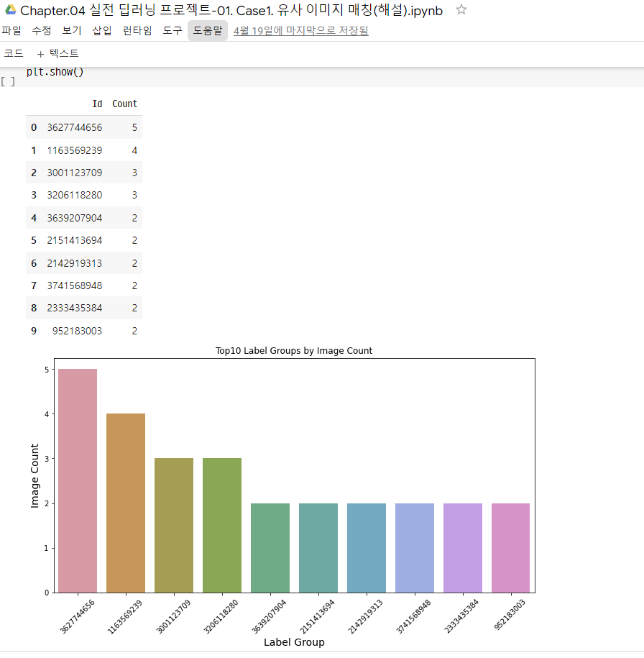Click row index 9 in the table
The width and height of the screenshot is (644, 658).
(34, 331)
